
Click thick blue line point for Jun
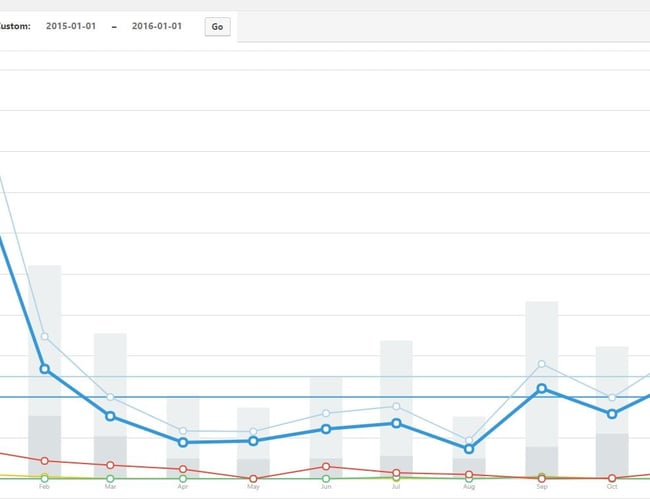click(326, 429)
